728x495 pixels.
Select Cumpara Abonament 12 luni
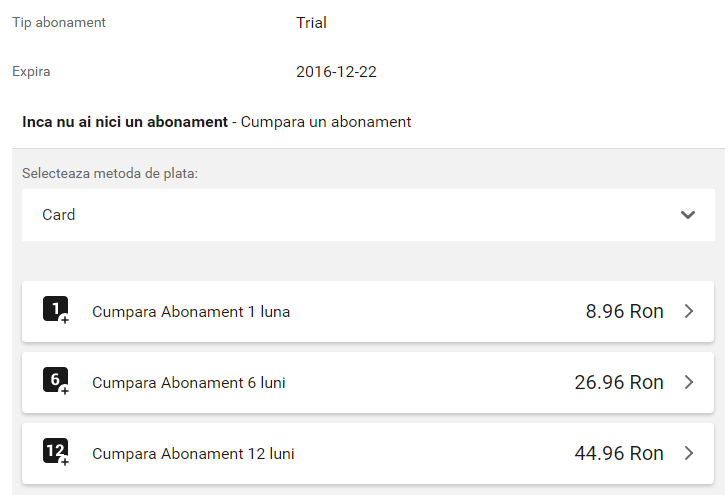368,453
